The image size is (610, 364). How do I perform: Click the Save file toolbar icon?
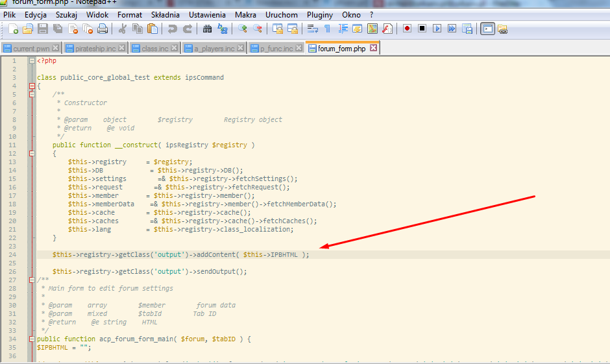[x=42, y=29]
